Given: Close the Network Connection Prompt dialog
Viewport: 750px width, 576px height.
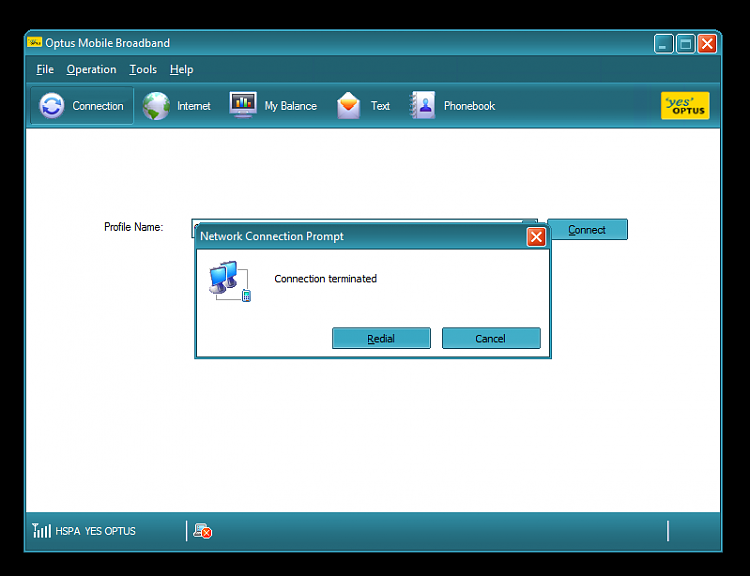Looking at the screenshot, I should pyautogui.click(x=536, y=237).
